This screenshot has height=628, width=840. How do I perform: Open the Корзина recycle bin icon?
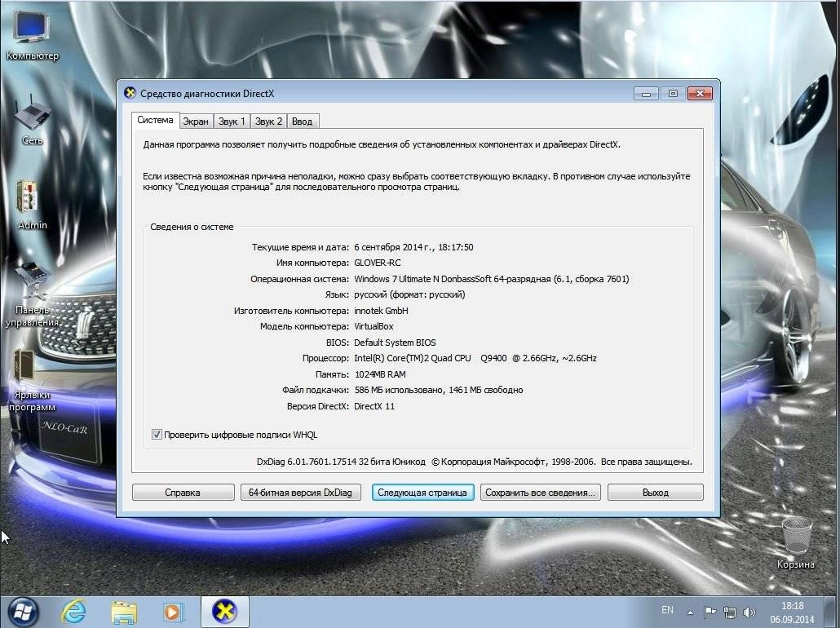795,542
